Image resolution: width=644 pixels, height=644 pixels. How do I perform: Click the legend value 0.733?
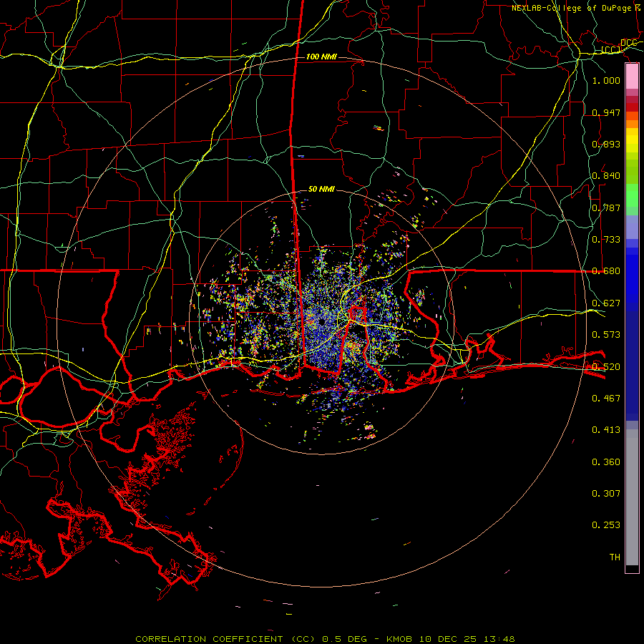point(606,239)
